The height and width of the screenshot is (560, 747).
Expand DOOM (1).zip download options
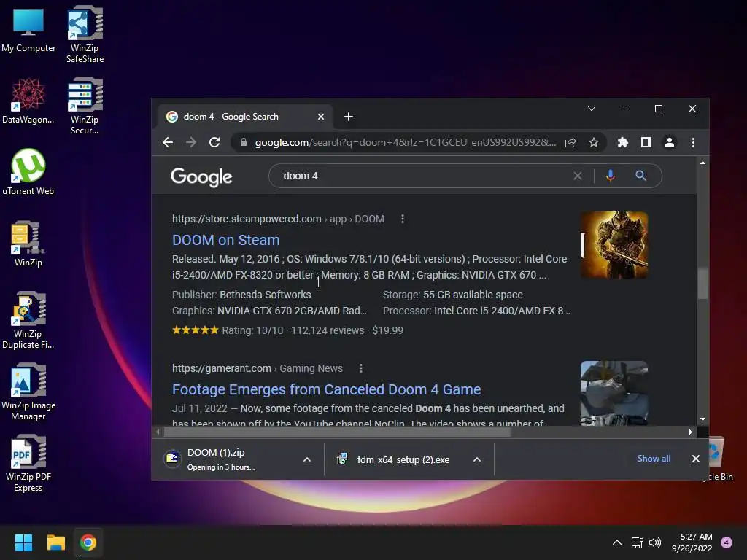(307, 459)
